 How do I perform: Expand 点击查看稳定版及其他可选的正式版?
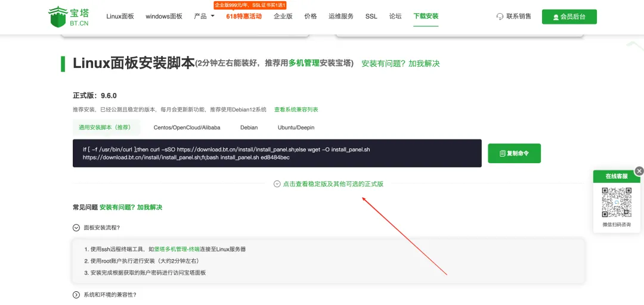coord(329,184)
